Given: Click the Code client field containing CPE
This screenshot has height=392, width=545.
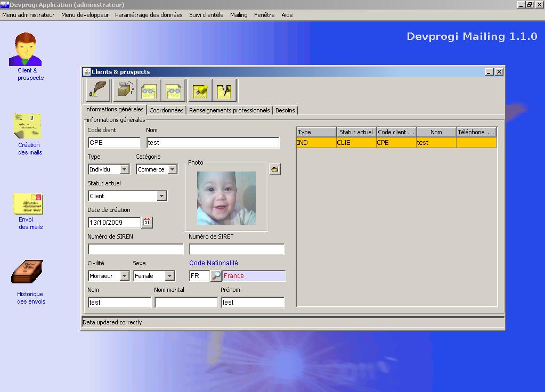Looking at the screenshot, I should tap(115, 143).
